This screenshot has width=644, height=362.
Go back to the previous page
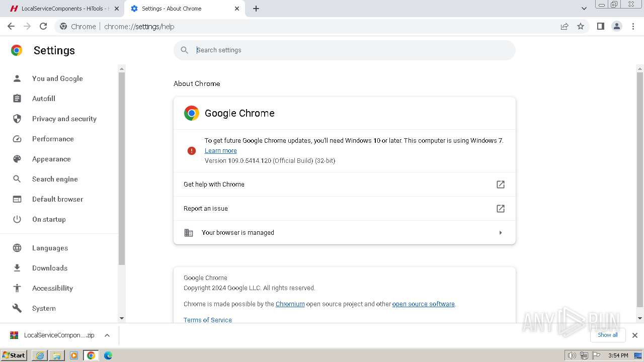click(x=11, y=27)
